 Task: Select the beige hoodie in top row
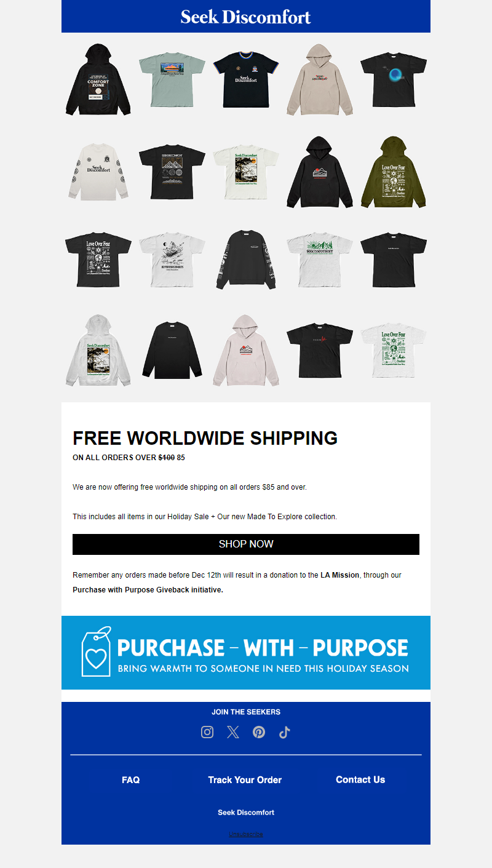(x=320, y=79)
